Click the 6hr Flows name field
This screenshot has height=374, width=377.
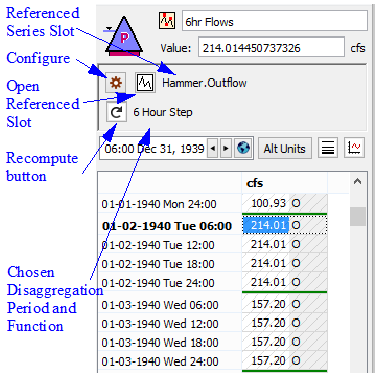click(x=275, y=21)
